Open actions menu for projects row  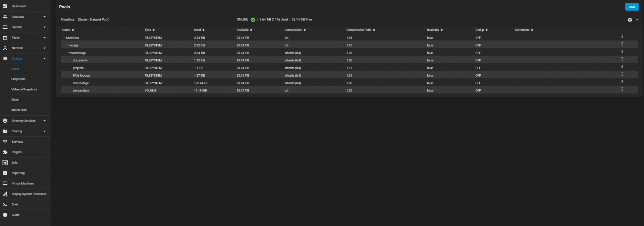(622, 67)
